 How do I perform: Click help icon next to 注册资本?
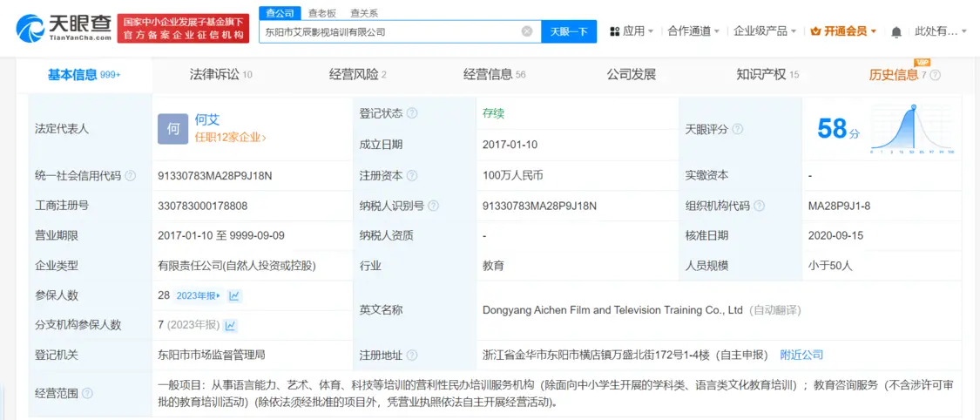click(x=412, y=176)
